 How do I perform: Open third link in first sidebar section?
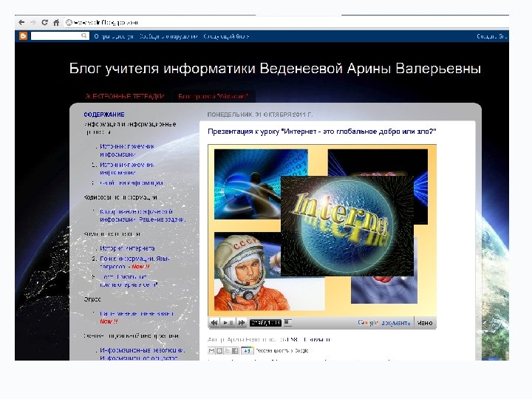[132, 183]
